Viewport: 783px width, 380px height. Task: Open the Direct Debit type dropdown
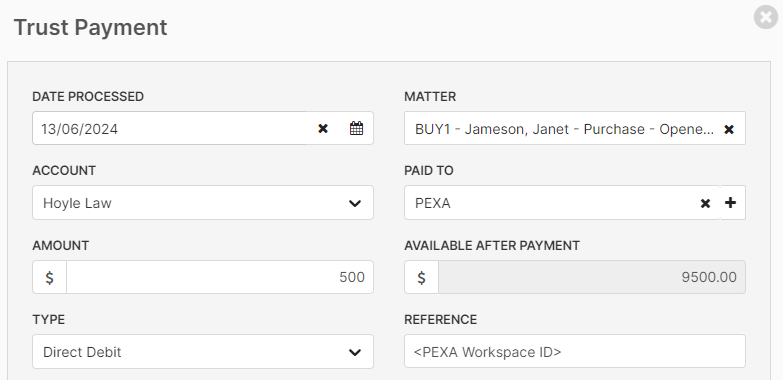coord(203,352)
